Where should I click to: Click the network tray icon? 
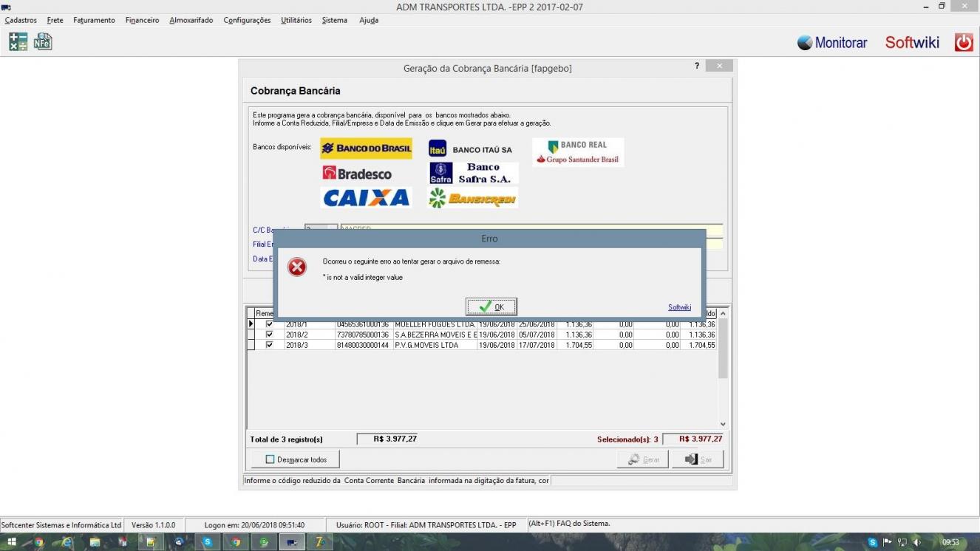point(902,543)
